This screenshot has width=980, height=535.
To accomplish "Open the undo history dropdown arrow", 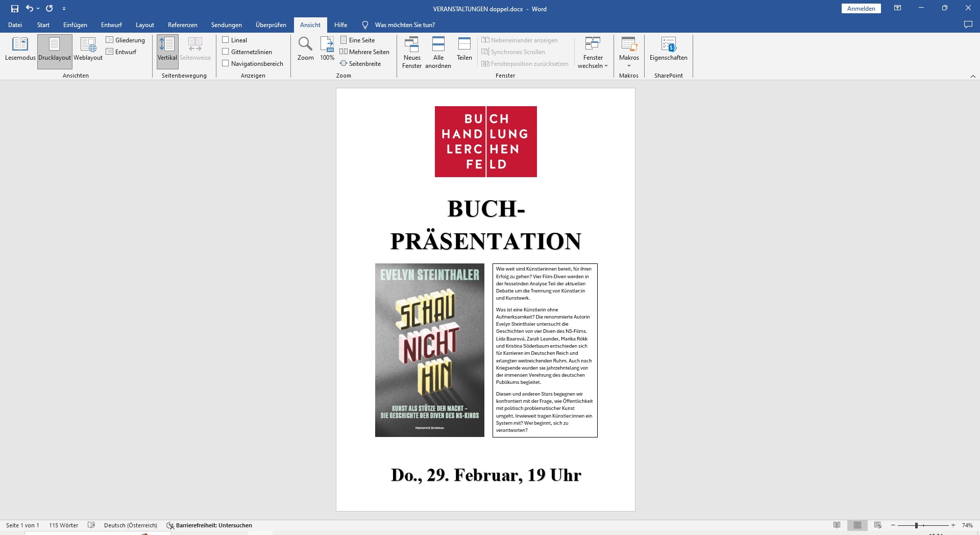I will tap(38, 9).
